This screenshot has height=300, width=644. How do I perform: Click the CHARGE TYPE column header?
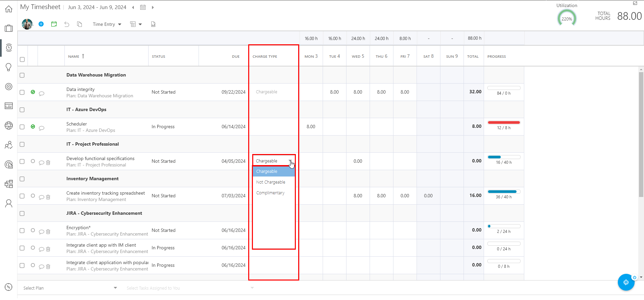(265, 56)
